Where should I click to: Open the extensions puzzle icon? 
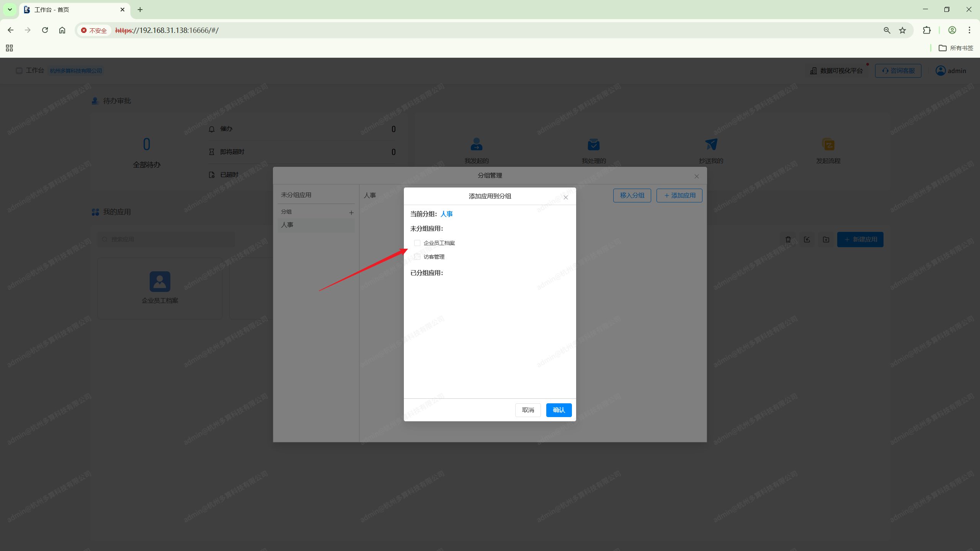(926, 30)
